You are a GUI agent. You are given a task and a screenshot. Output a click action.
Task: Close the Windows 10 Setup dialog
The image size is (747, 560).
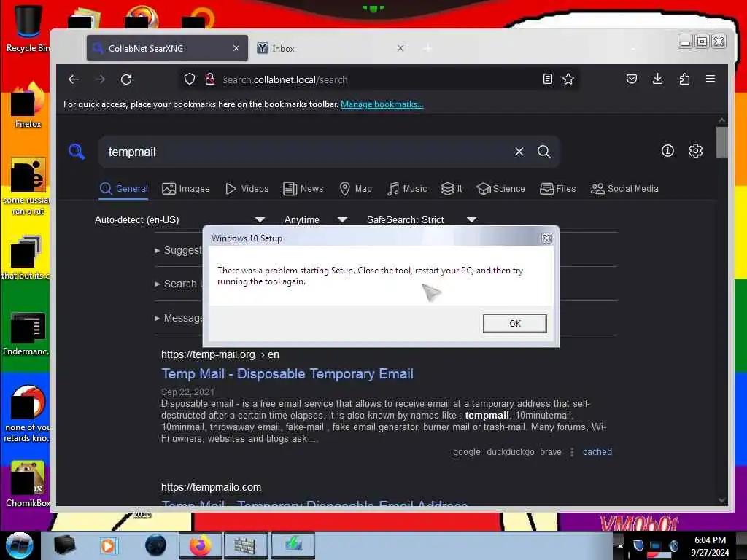(x=546, y=238)
